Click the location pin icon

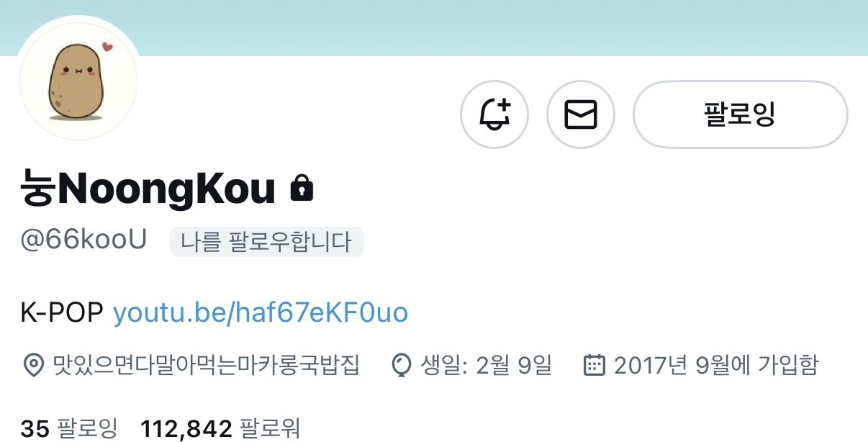pyautogui.click(x=32, y=366)
